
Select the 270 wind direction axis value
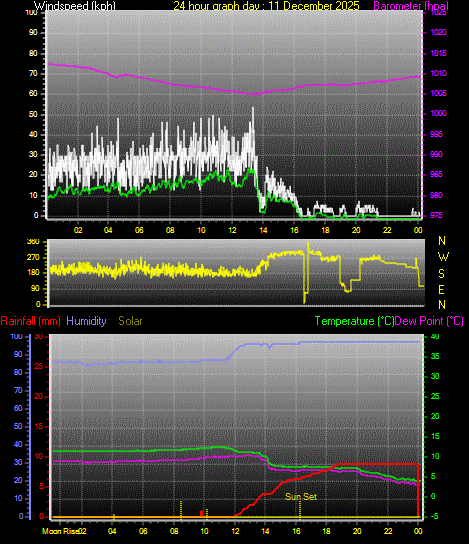33,258
